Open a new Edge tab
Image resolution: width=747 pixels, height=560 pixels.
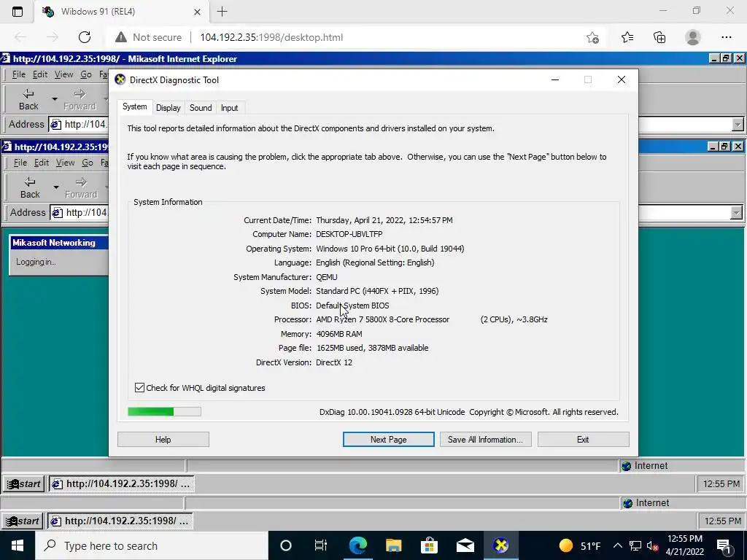tap(222, 12)
